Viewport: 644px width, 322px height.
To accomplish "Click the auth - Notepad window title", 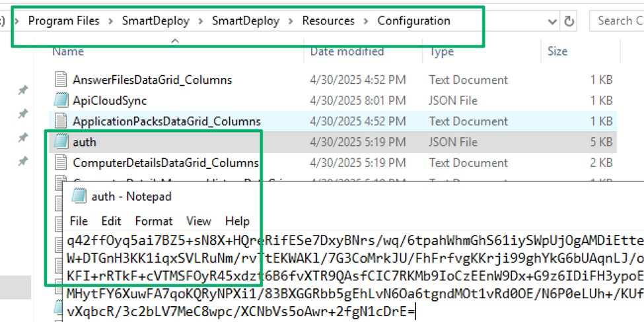I will [131, 196].
